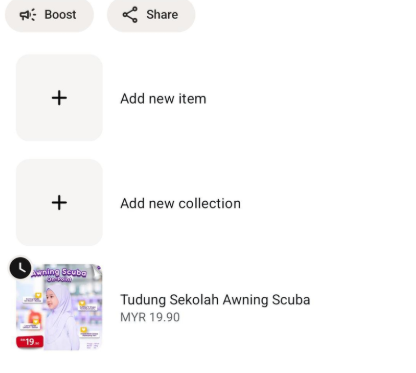Click the share network icon
Viewport: 416px width, 373px height.
click(x=130, y=15)
